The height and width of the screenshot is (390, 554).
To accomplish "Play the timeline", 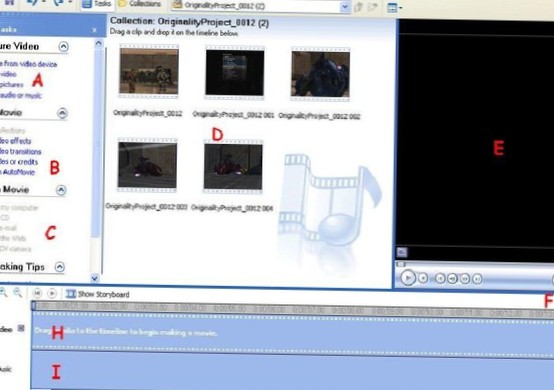I will coord(52,294).
